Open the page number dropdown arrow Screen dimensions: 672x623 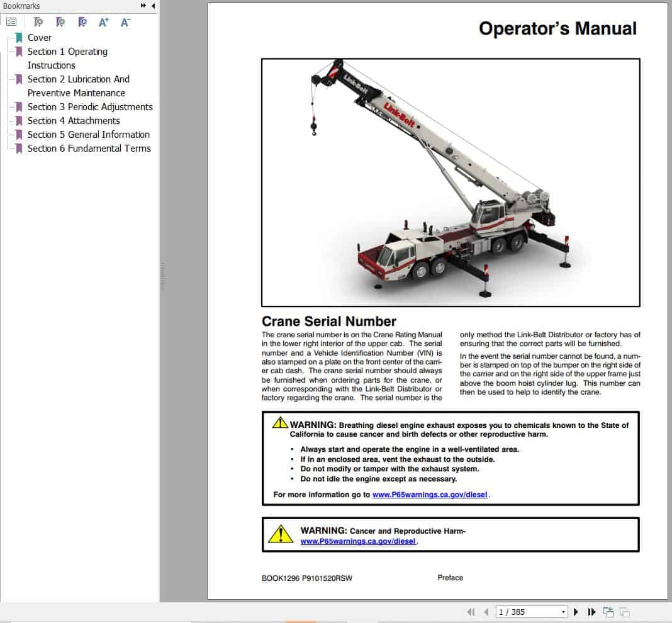point(564,612)
